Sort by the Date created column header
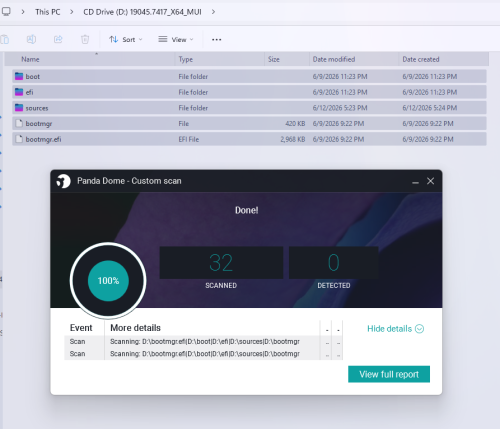This screenshot has width=500, height=429. click(x=444, y=59)
